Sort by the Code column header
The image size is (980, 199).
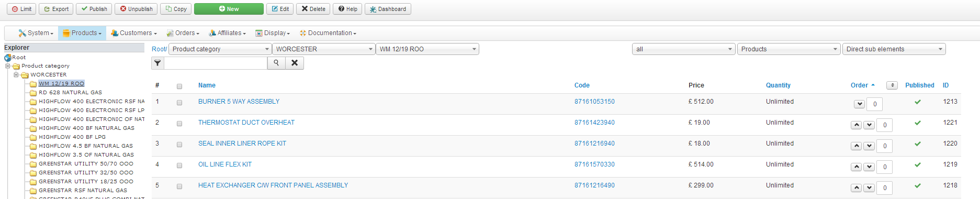point(582,85)
